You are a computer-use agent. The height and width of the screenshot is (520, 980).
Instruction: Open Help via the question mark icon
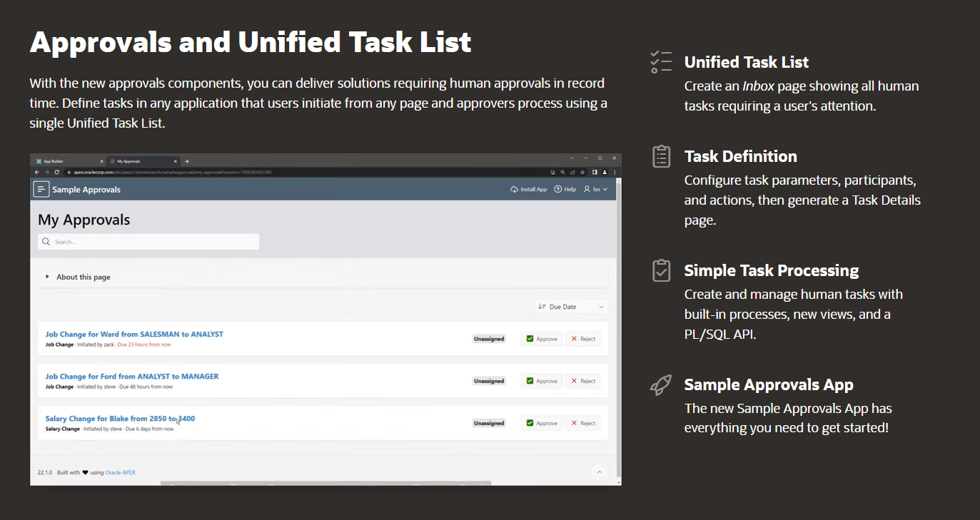558,189
